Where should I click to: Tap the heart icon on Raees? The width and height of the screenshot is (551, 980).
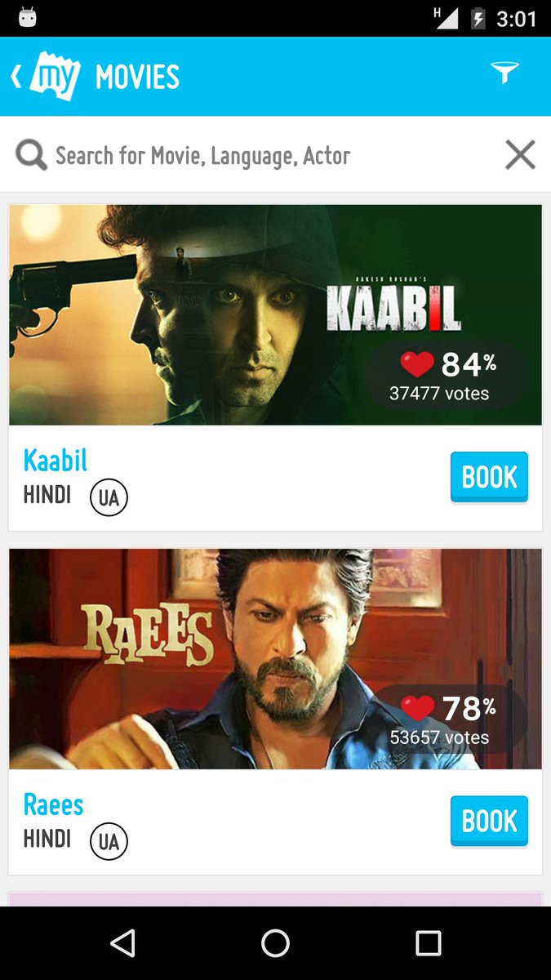click(x=418, y=708)
